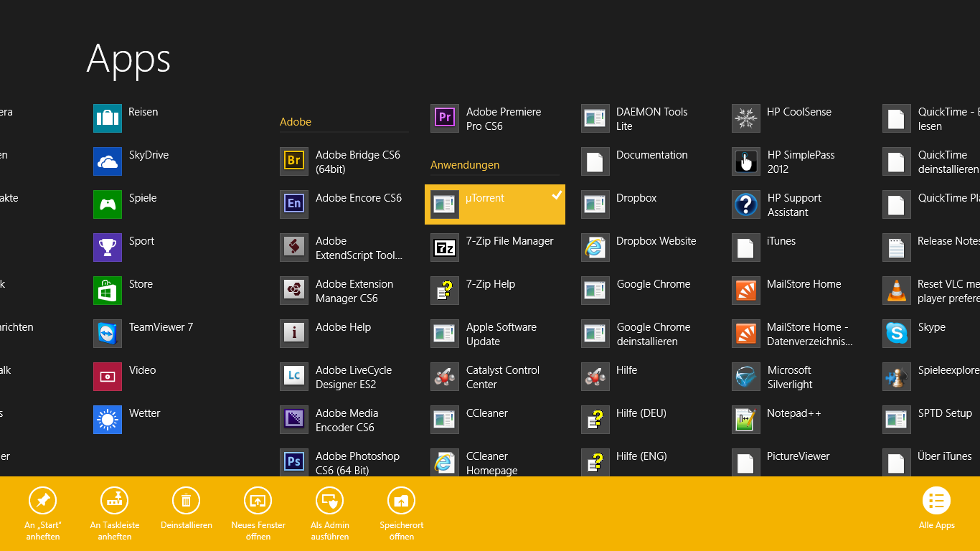Viewport: 980px width, 551px height.
Task: Open the Skype icon
Action: pyautogui.click(x=897, y=334)
